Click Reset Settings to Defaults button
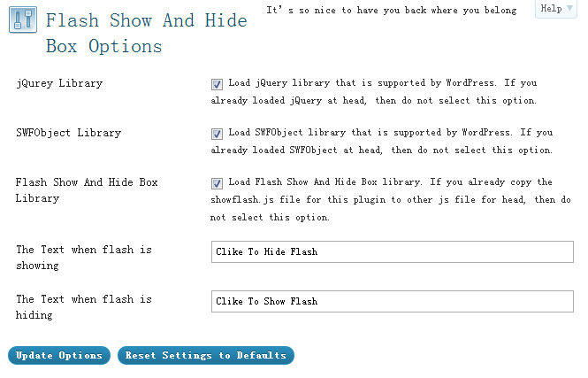The image size is (588, 378). click(206, 356)
